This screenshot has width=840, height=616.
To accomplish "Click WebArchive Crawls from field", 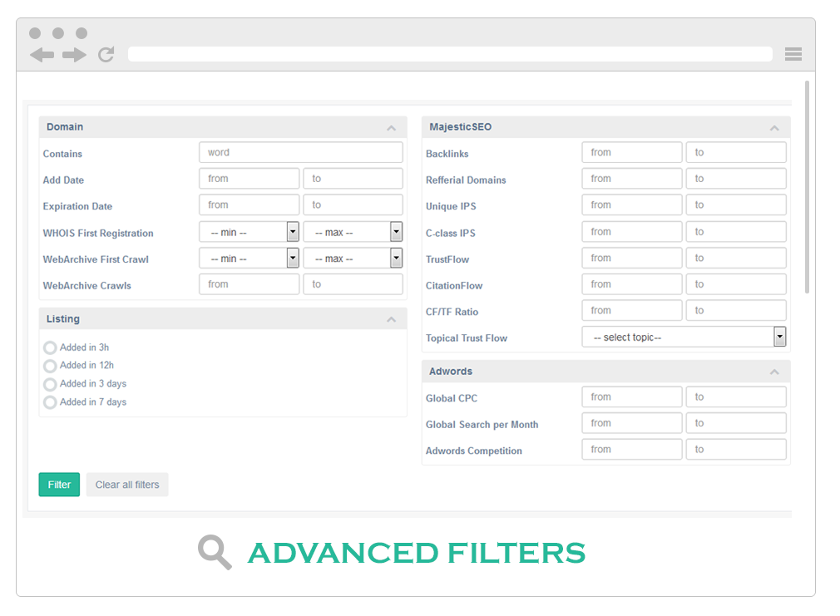I will (250, 284).
